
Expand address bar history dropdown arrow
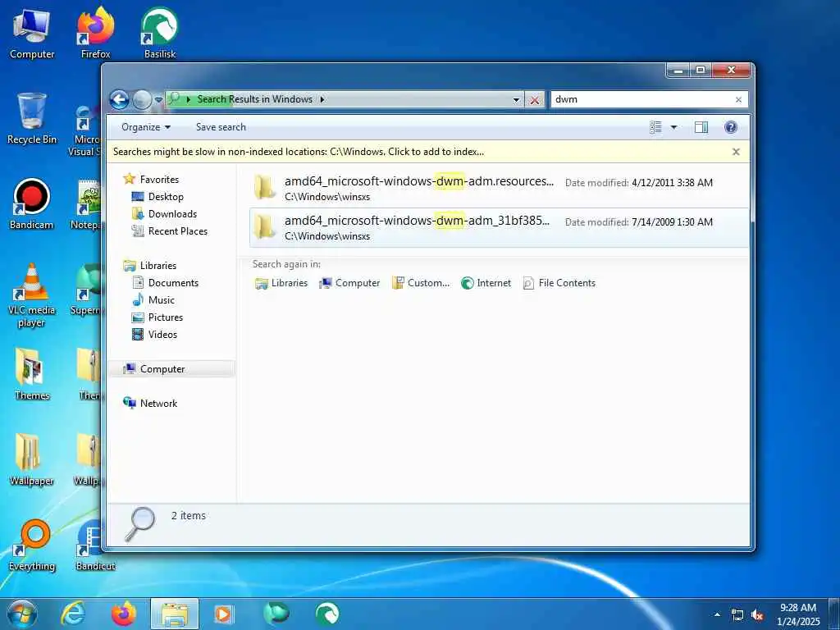click(x=516, y=99)
